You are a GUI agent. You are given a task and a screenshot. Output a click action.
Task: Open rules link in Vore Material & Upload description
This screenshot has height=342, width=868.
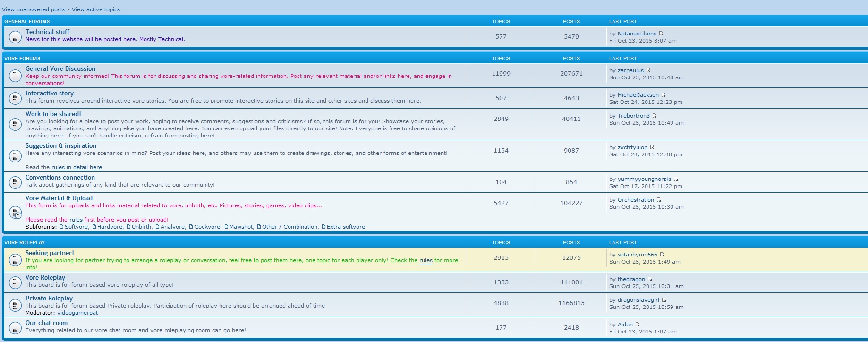coord(76,220)
